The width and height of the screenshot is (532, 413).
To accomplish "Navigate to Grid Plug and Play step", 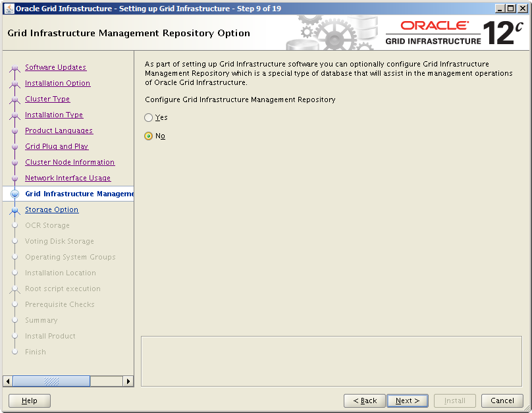I will 57,147.
